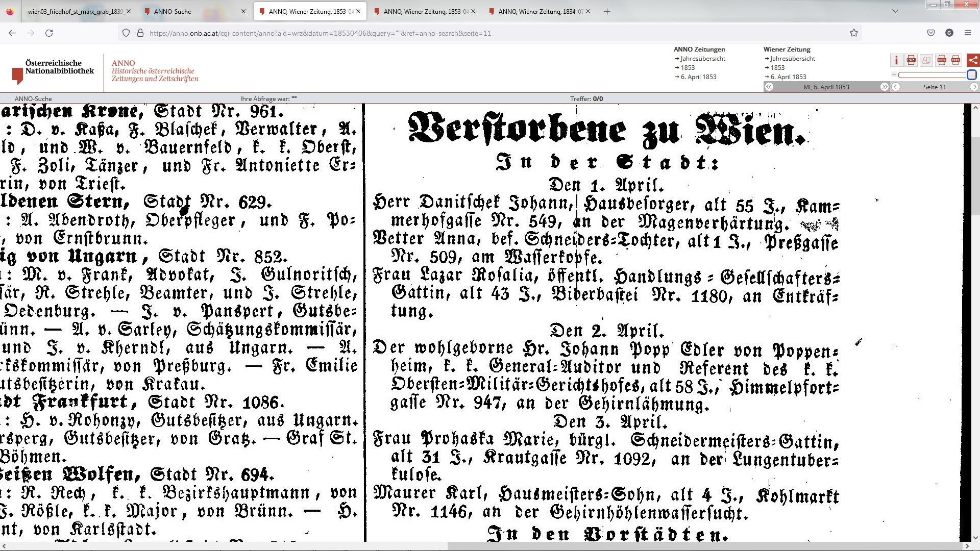Viewport: 980px width, 551px height.
Task: Click the URL address bar
Action: click(x=490, y=33)
